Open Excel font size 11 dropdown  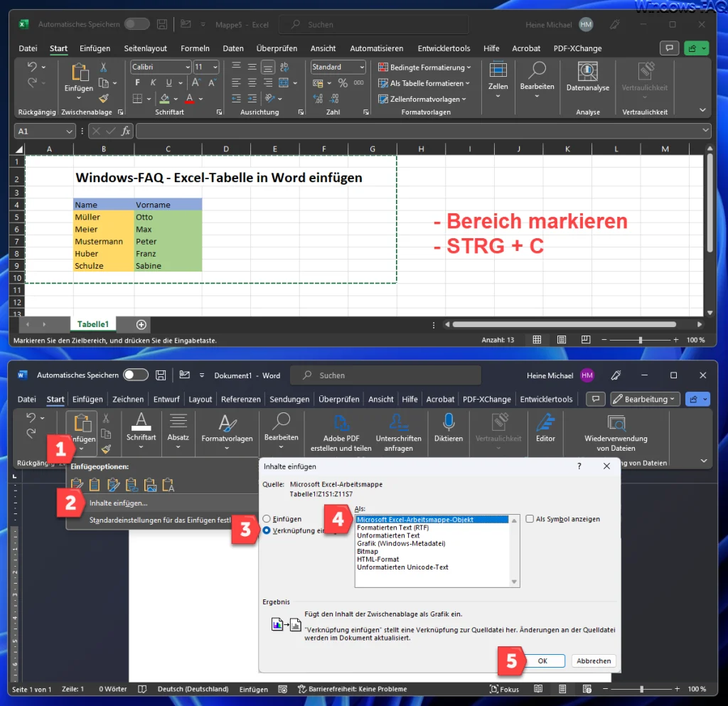pyautogui.click(x=215, y=68)
